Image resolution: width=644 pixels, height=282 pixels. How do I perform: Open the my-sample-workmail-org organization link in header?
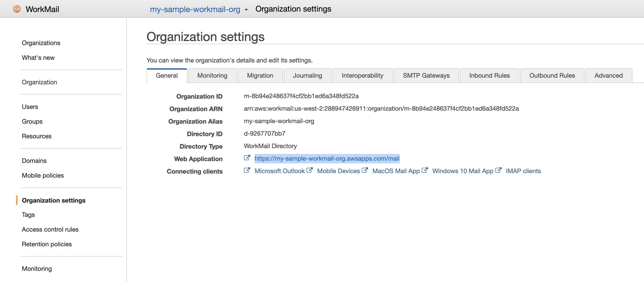tap(195, 9)
